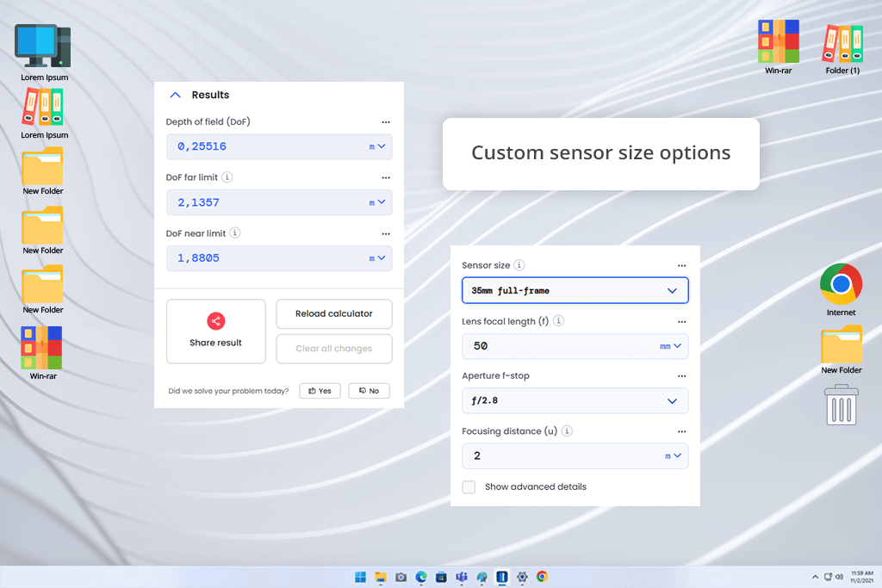
Task: Open options menu for Aperture f-stop
Action: click(x=682, y=376)
